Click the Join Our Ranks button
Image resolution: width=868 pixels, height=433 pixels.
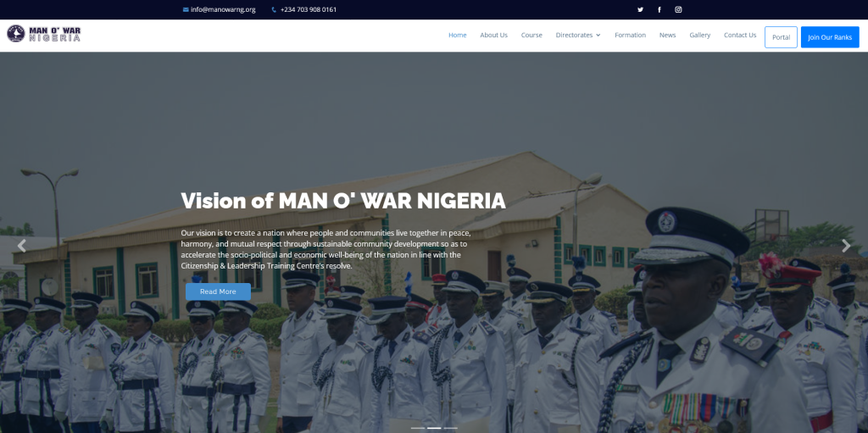830,37
